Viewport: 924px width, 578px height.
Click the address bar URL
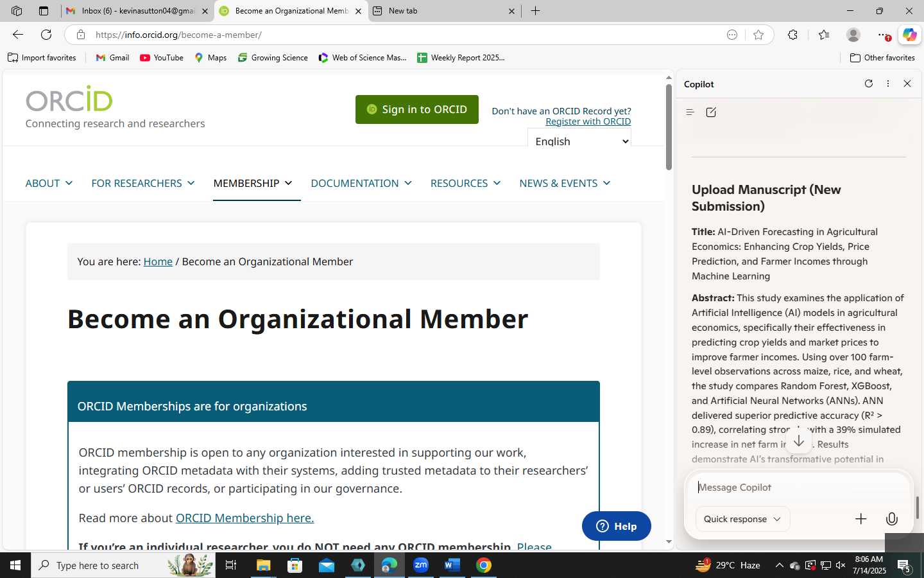point(178,35)
